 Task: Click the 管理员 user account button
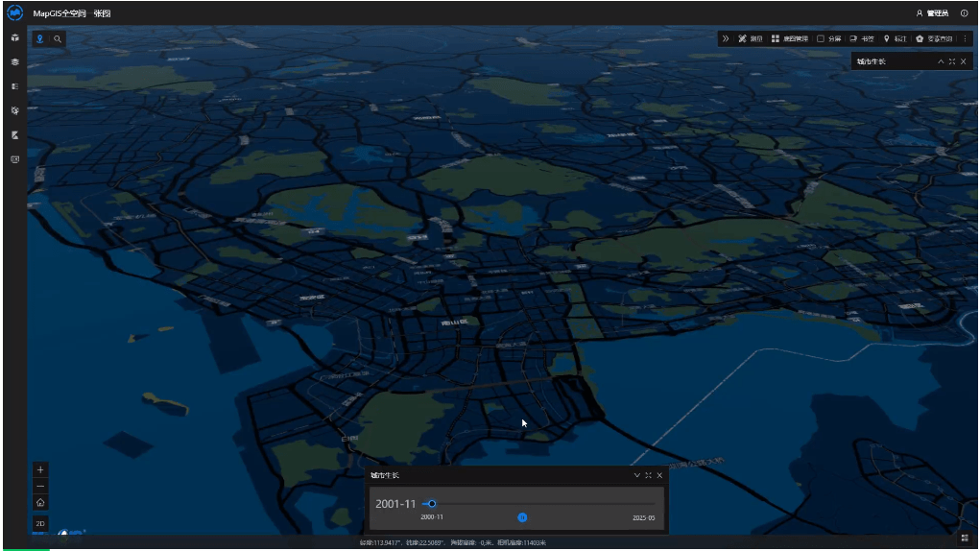(932, 13)
